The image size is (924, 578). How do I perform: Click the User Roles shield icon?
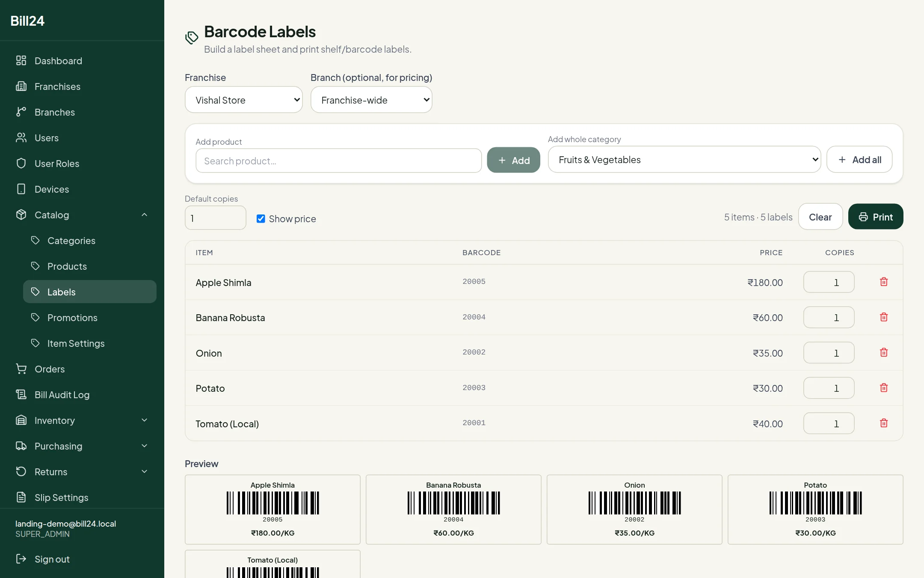point(21,163)
